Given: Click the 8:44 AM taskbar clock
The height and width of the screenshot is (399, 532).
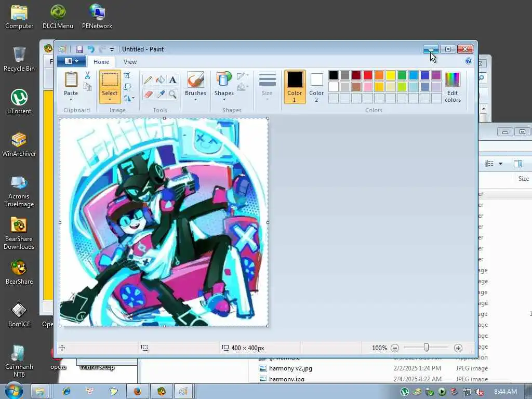Looking at the screenshot, I should coord(506,392).
